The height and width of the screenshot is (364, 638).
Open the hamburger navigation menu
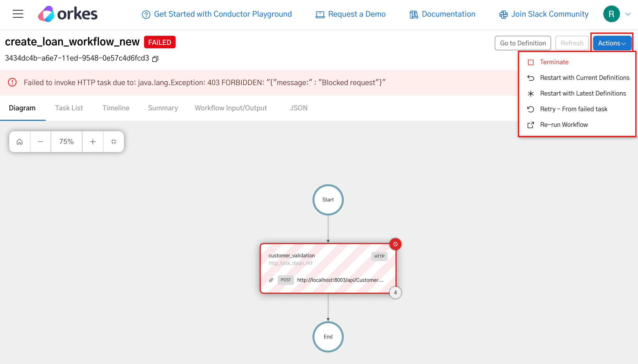[18, 14]
